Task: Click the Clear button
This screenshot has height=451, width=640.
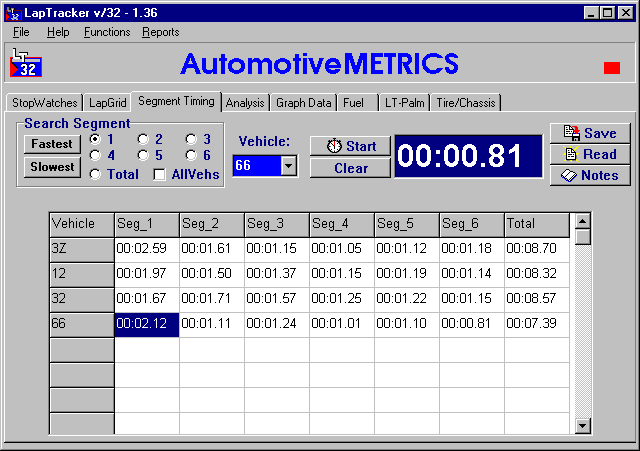Action: tap(350, 168)
